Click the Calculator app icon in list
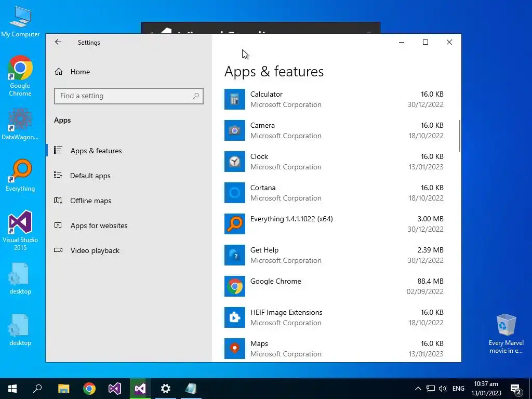The image size is (532, 399). click(234, 99)
